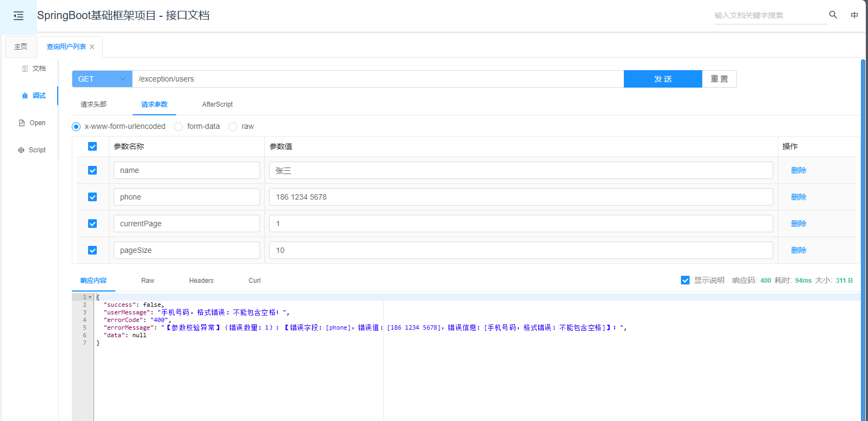The height and width of the screenshot is (421, 868).
Task: Click the 重置 reset button
Action: (720, 79)
